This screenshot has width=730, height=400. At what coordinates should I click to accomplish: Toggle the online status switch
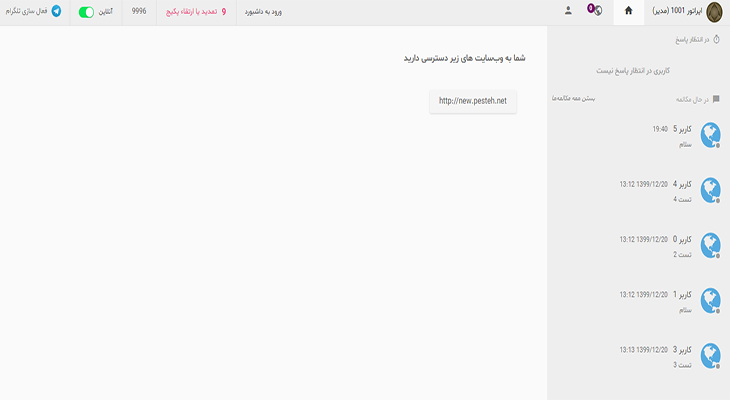[x=86, y=11]
